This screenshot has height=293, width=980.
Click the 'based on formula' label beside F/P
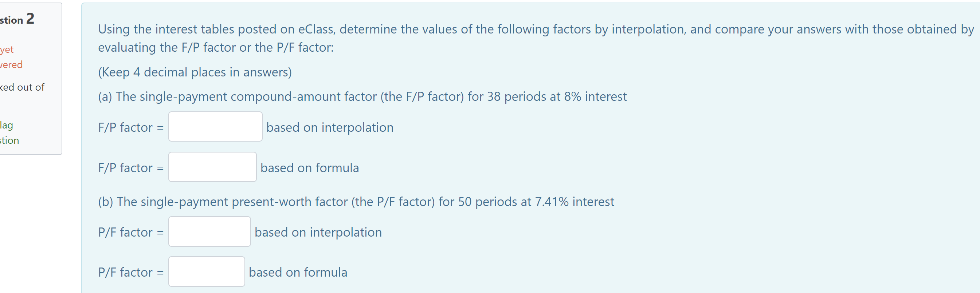click(x=309, y=167)
